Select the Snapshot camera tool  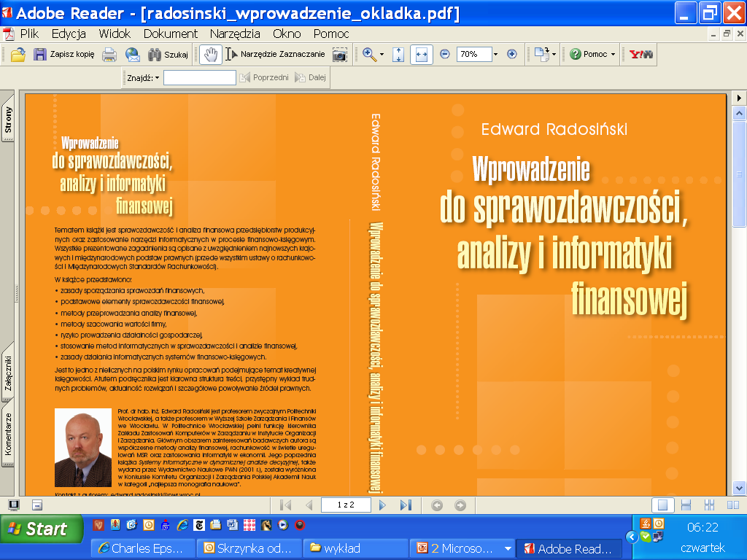(340, 54)
